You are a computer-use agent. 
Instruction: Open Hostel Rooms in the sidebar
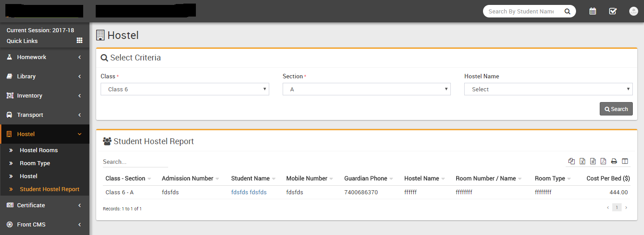38,150
